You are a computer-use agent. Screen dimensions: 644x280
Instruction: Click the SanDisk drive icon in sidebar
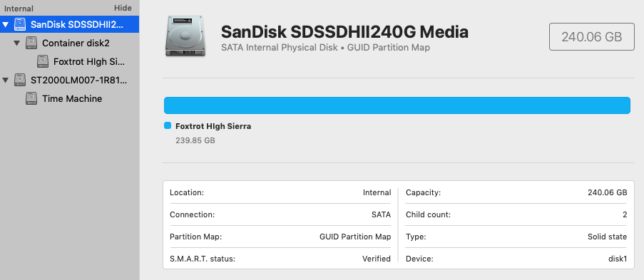(20, 24)
